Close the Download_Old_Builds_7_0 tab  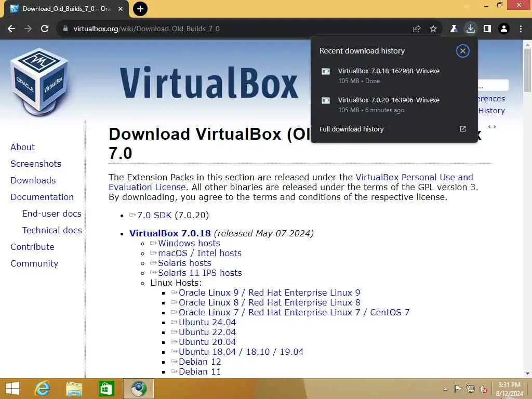pos(121,9)
